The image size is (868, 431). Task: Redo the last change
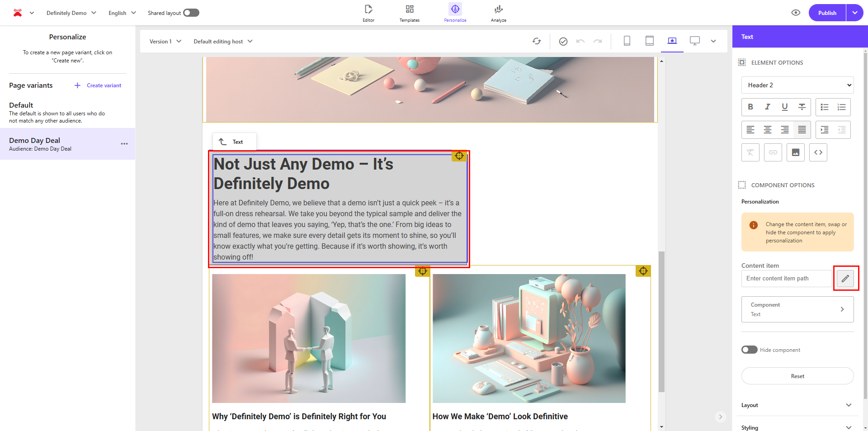click(x=598, y=42)
